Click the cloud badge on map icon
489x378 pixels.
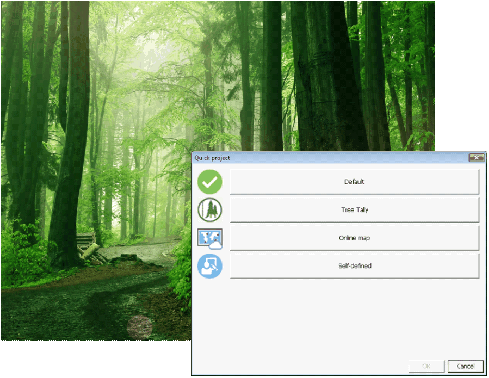(x=215, y=246)
